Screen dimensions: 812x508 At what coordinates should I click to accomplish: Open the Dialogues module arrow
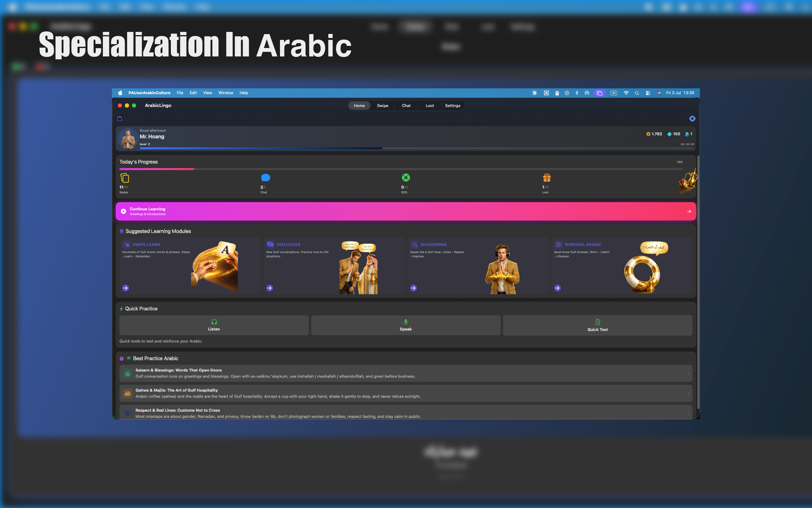pos(270,288)
